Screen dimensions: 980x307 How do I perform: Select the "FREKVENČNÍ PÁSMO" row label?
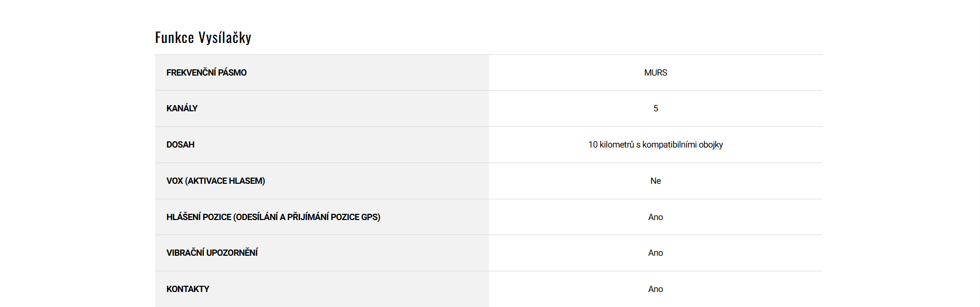(206, 73)
